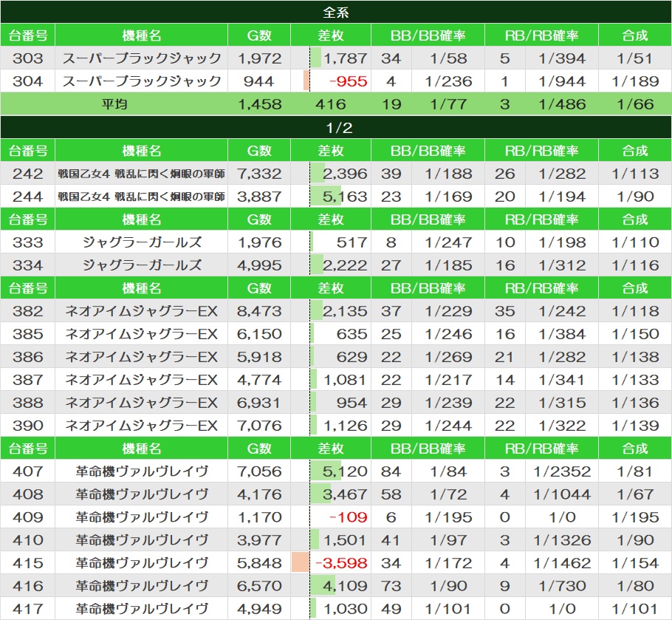Click the 5,163 difference value
The height and width of the screenshot is (620, 672).
click(x=345, y=197)
